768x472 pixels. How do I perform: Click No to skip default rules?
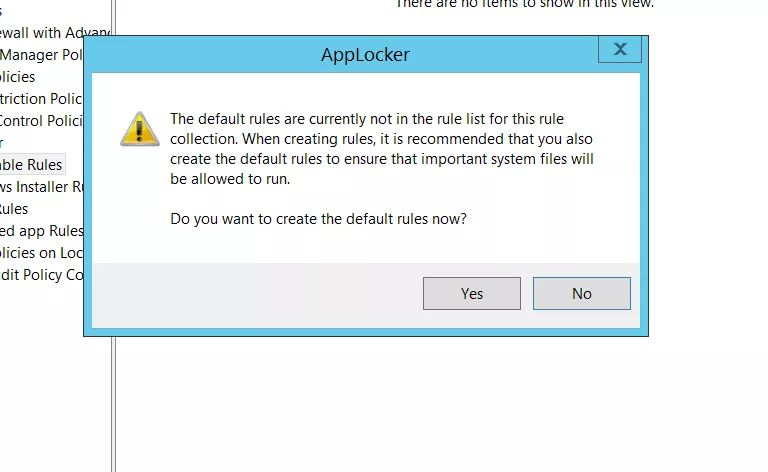point(581,293)
